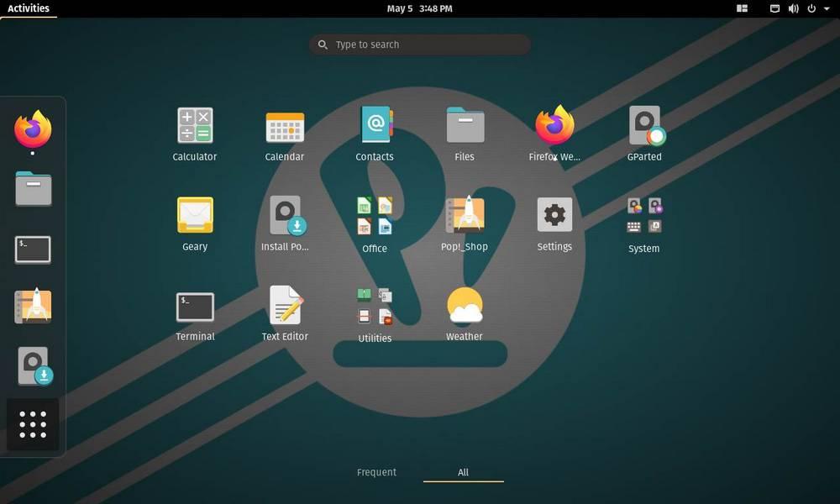
Task: Open Files from the dock
Action: click(34, 188)
